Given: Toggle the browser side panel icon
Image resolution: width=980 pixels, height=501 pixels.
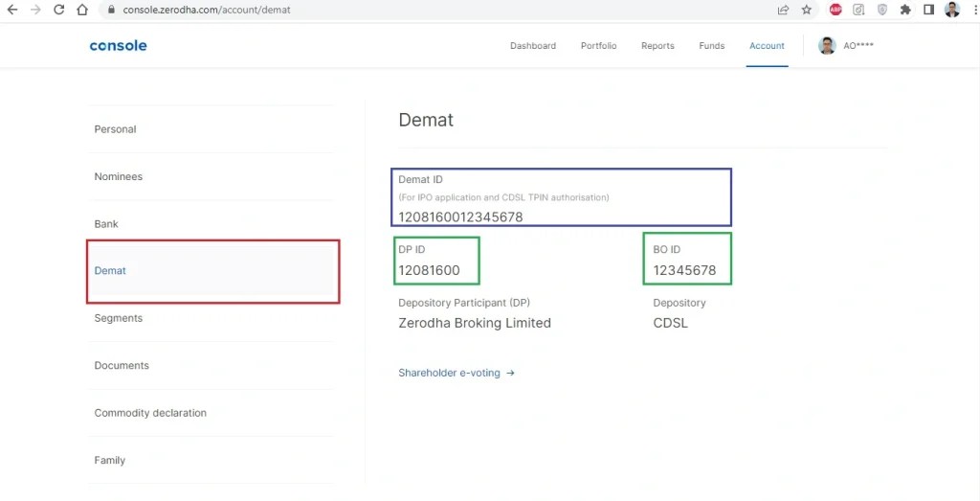Looking at the screenshot, I should point(928,10).
